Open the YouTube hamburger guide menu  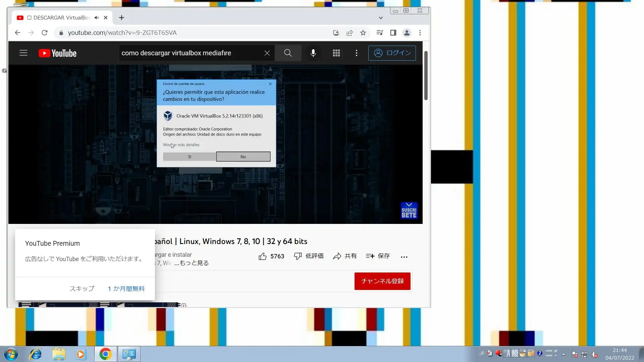coord(23,53)
